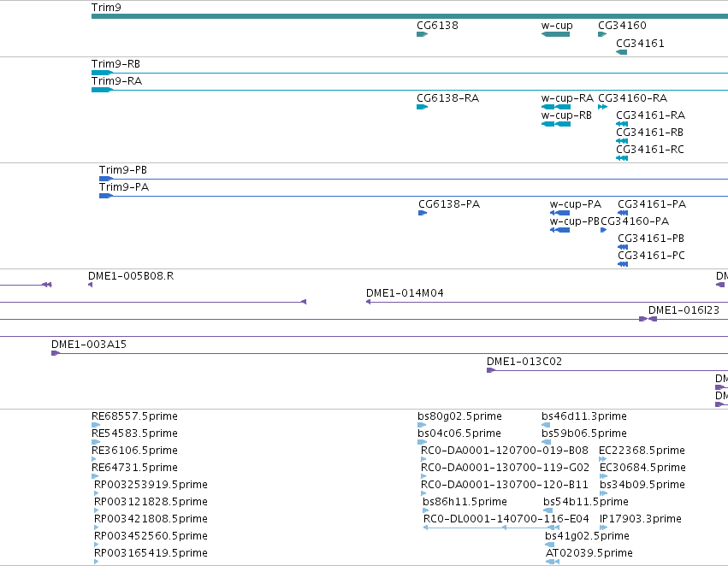Click the Trim9-PB protein start glyph

(106, 179)
